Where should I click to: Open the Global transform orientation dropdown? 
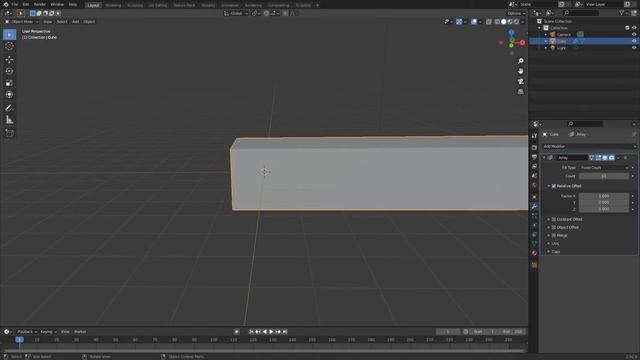[x=236, y=13]
